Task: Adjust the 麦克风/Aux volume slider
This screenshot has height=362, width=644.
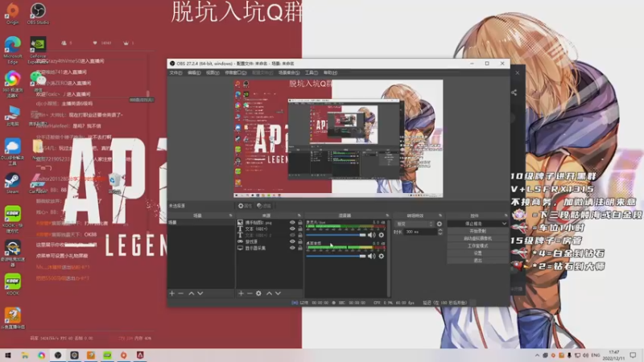Action: pos(336,235)
